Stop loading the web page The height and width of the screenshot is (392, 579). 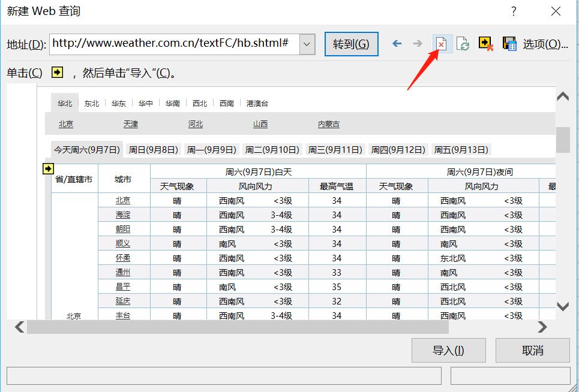click(x=441, y=43)
